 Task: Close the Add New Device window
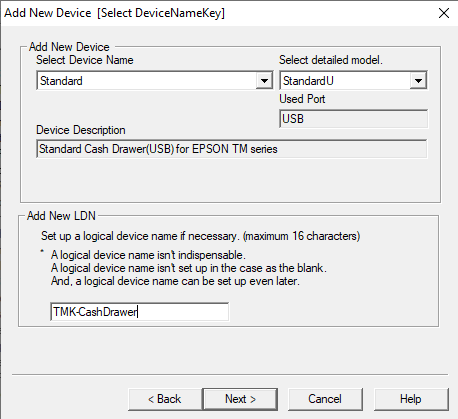[x=444, y=13]
